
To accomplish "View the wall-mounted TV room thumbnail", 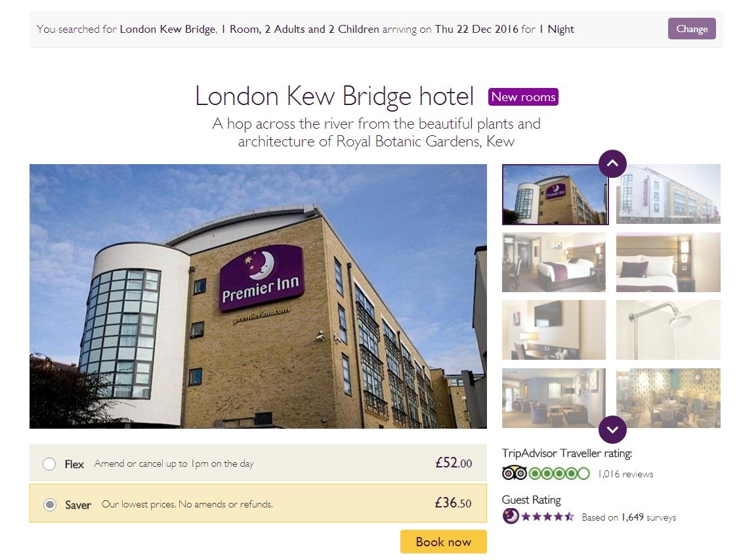I will pyautogui.click(x=554, y=330).
